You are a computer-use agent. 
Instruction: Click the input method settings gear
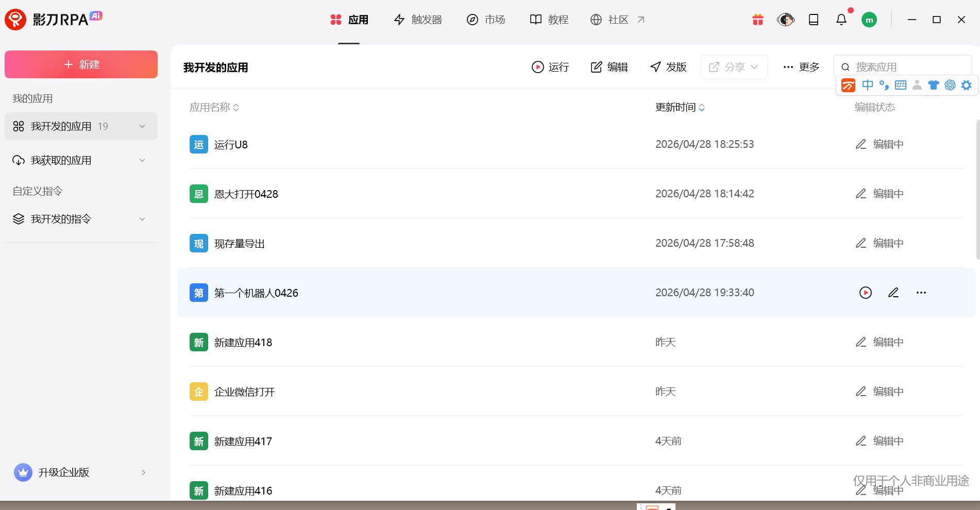pyautogui.click(x=967, y=85)
